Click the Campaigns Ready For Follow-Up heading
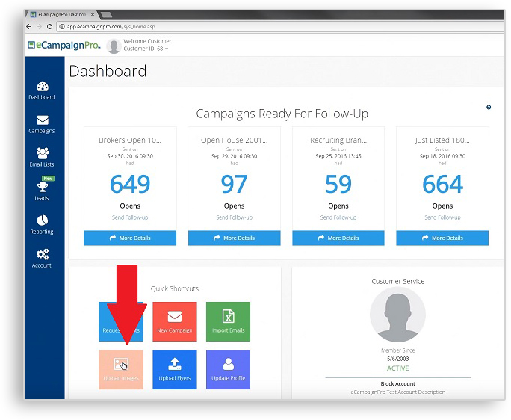This screenshot has height=420, width=511. point(282,114)
